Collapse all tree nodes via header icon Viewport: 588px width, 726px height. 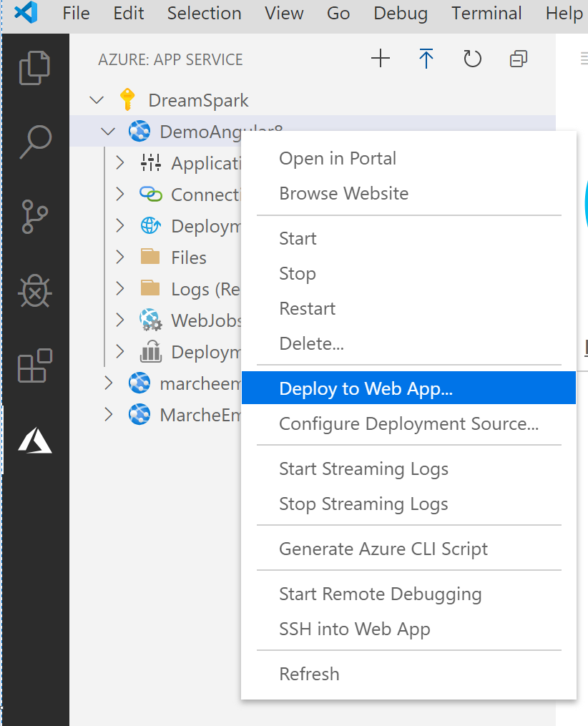(x=518, y=59)
